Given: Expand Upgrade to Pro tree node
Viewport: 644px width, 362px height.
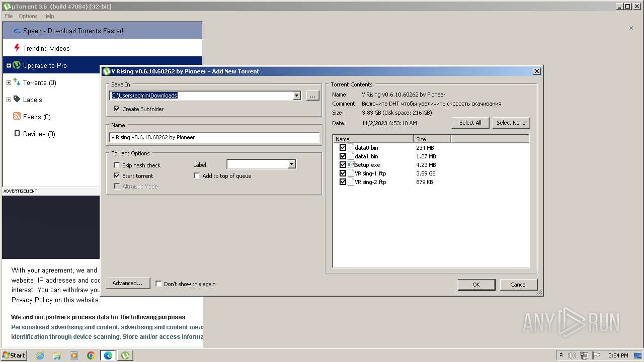Looking at the screenshot, I should tap(9, 65).
